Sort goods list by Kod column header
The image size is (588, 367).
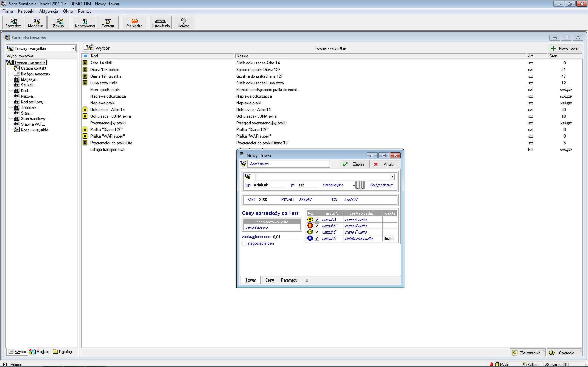[x=162, y=56]
